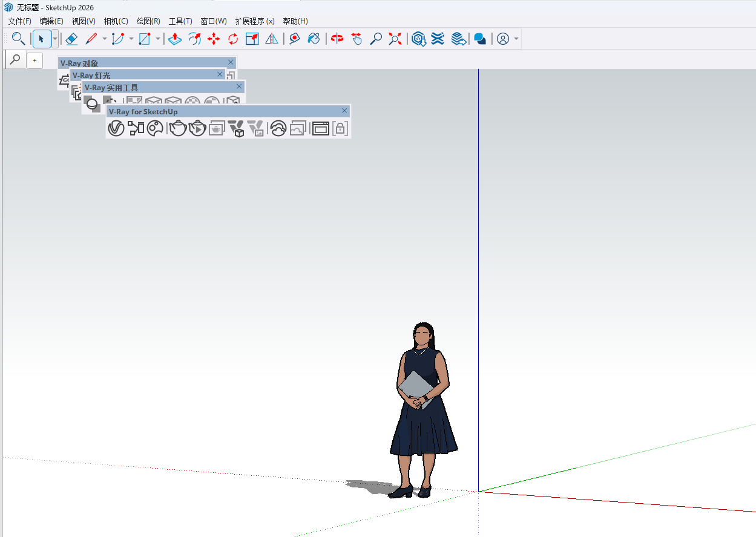
Task: Open the 扩展程序 (x) menu
Action: [x=255, y=21]
